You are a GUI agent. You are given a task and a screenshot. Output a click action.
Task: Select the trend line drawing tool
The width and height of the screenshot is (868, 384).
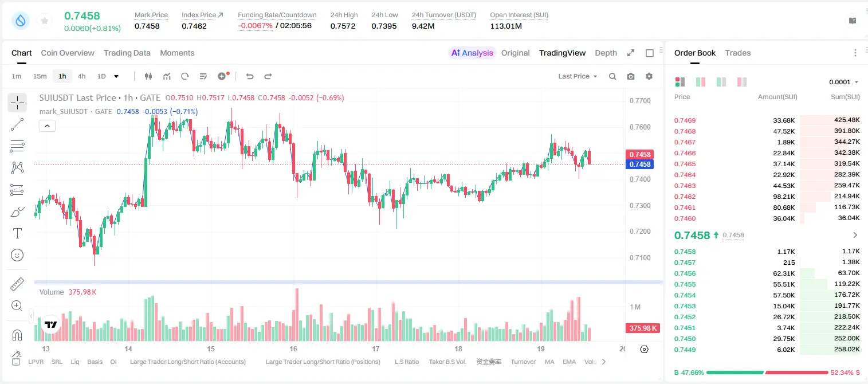click(17, 124)
